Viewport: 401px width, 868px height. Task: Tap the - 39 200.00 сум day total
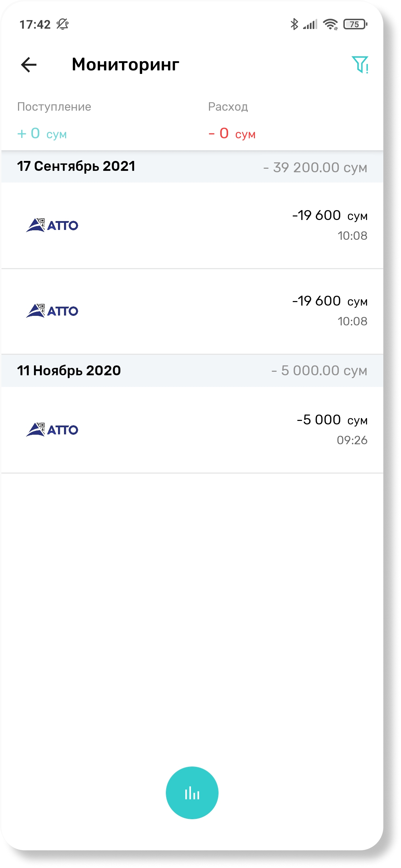click(x=315, y=167)
